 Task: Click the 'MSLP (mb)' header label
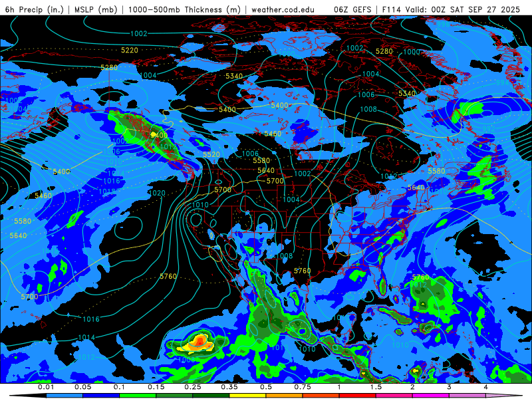(96, 9)
